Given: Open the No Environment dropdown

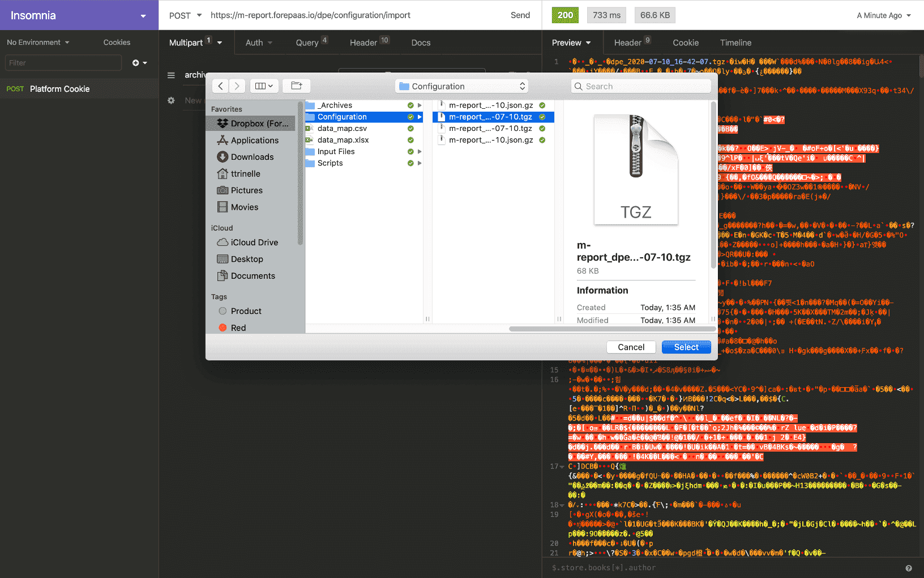Looking at the screenshot, I should click(38, 42).
